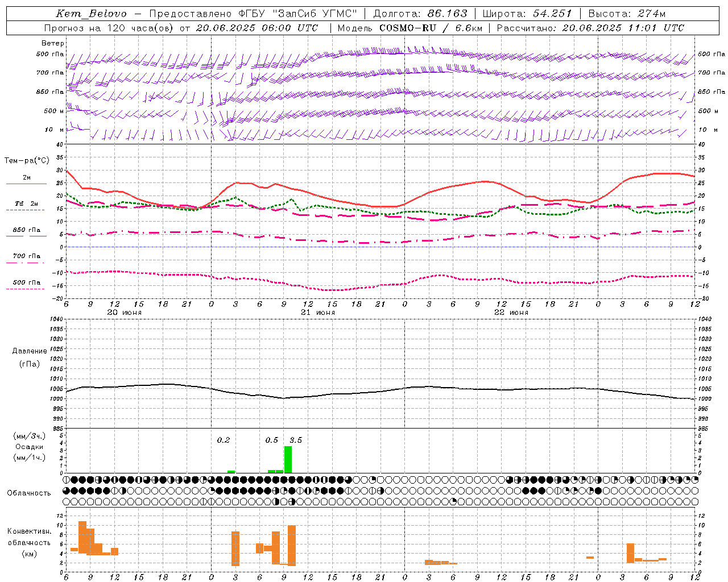Image resolution: width=728 pixels, height=582 pixels.
Task: Click the forecast start time 20.06.2025 06:00 UTC
Action: [x=257, y=28]
